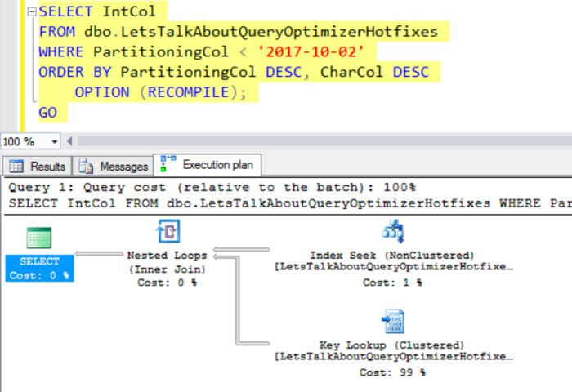Select the Key Lookup operator icon
This screenshot has height=392, width=572.
pyautogui.click(x=393, y=321)
